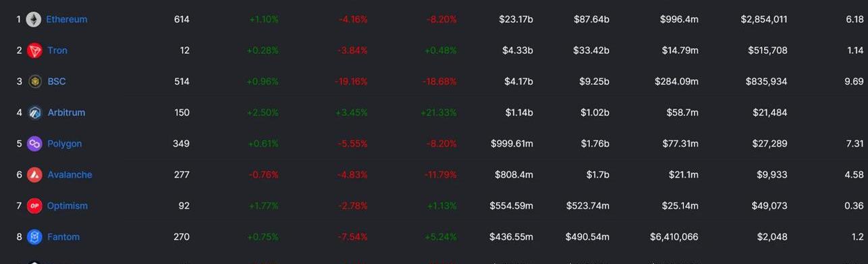Select Fantom's $6,410,066 value cell
The width and height of the screenshot is (868, 264).
674,237
